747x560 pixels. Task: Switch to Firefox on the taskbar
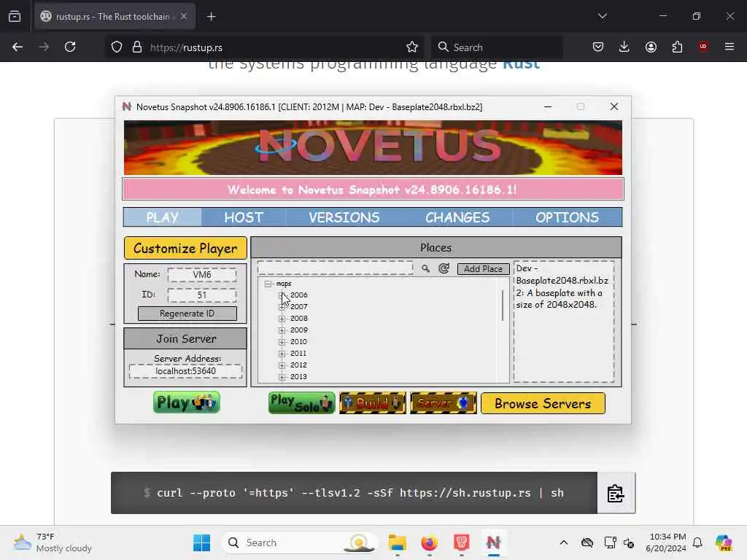click(x=429, y=542)
